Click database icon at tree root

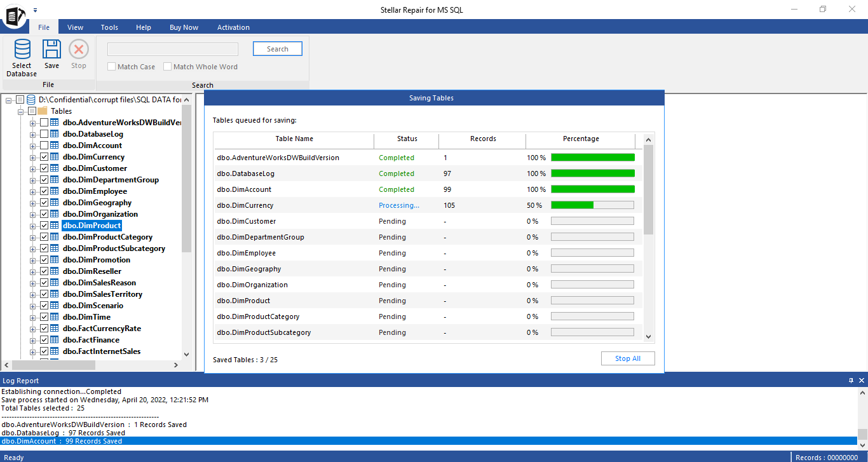31,100
